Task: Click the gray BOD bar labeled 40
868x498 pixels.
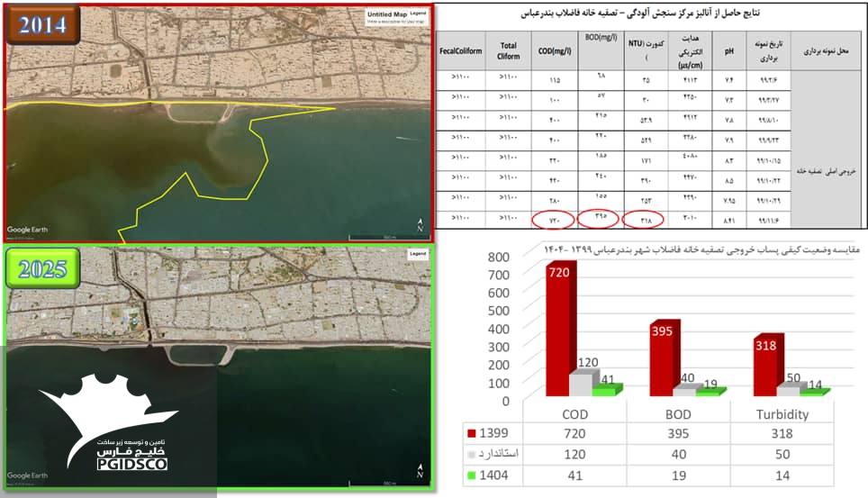Action: [686, 389]
